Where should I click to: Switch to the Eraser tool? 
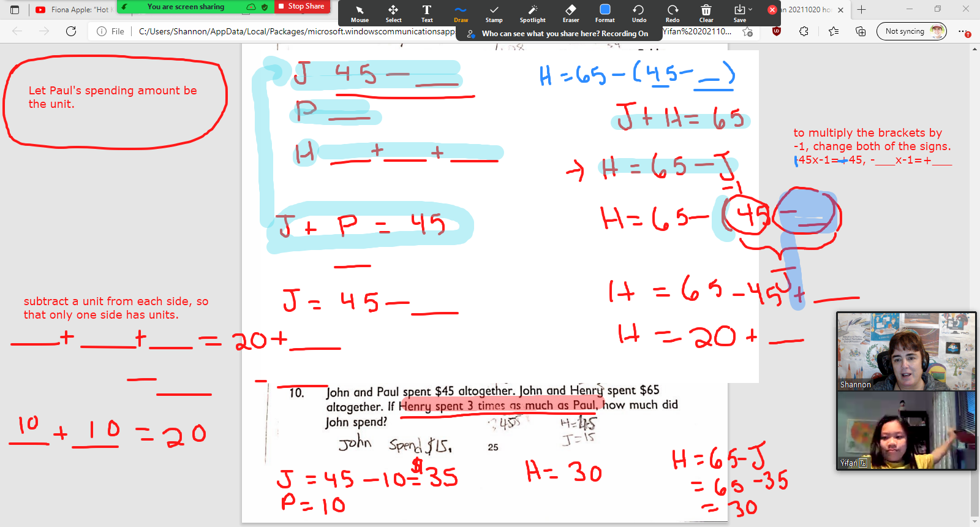571,13
